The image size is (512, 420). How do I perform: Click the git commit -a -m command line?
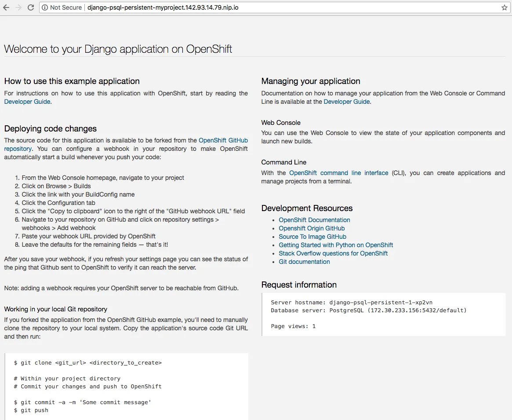point(82,402)
